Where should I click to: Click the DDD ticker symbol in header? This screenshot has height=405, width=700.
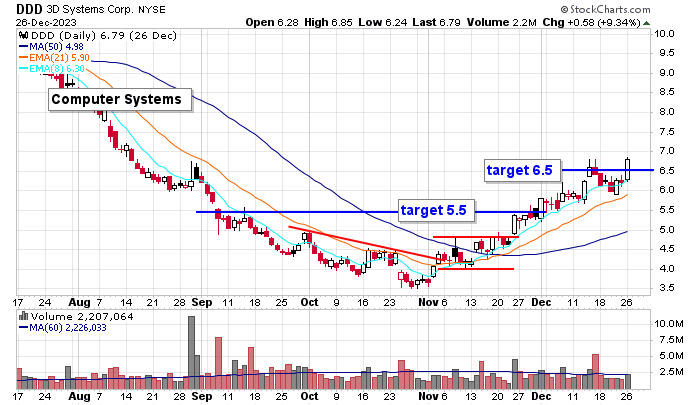[29, 9]
